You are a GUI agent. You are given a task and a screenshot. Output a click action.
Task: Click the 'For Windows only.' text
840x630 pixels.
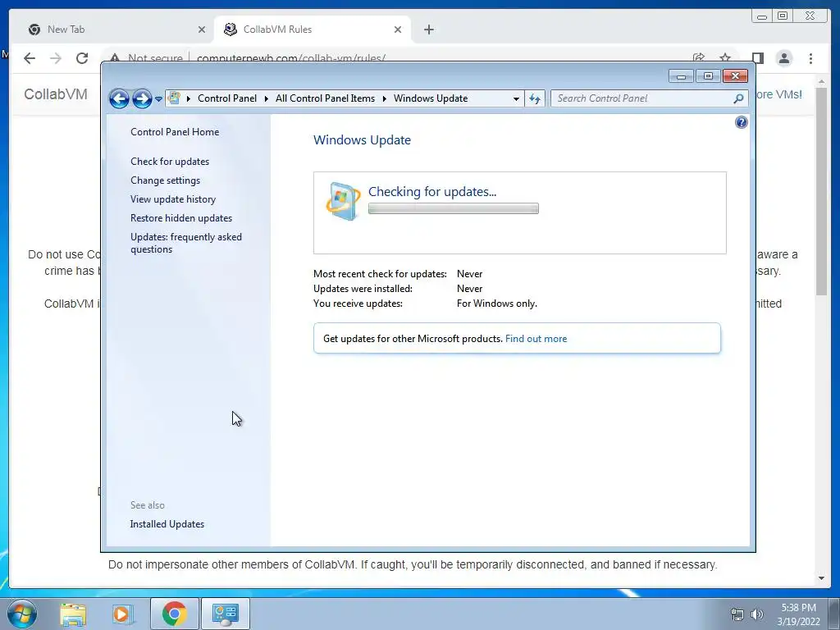[496, 304]
